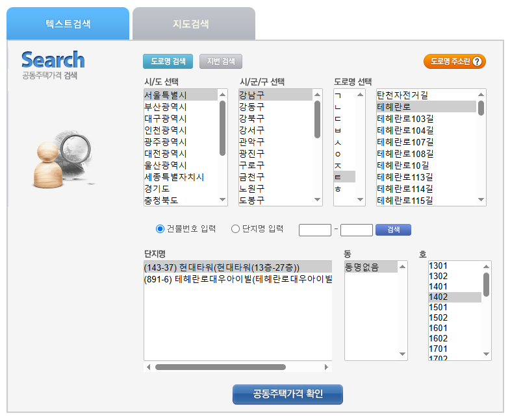The image size is (510, 420).
Task: Choose 강서구 district
Action: 275,130
